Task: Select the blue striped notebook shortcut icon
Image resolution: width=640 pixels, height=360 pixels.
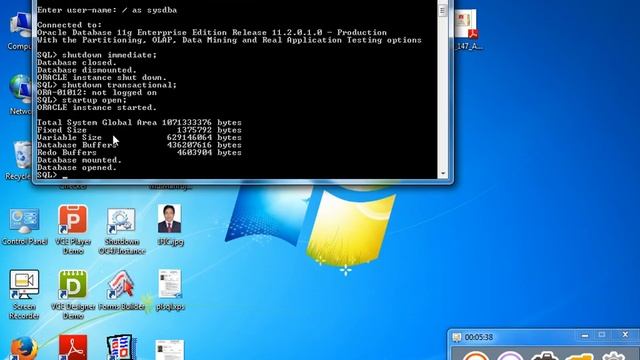Action: coord(121,347)
